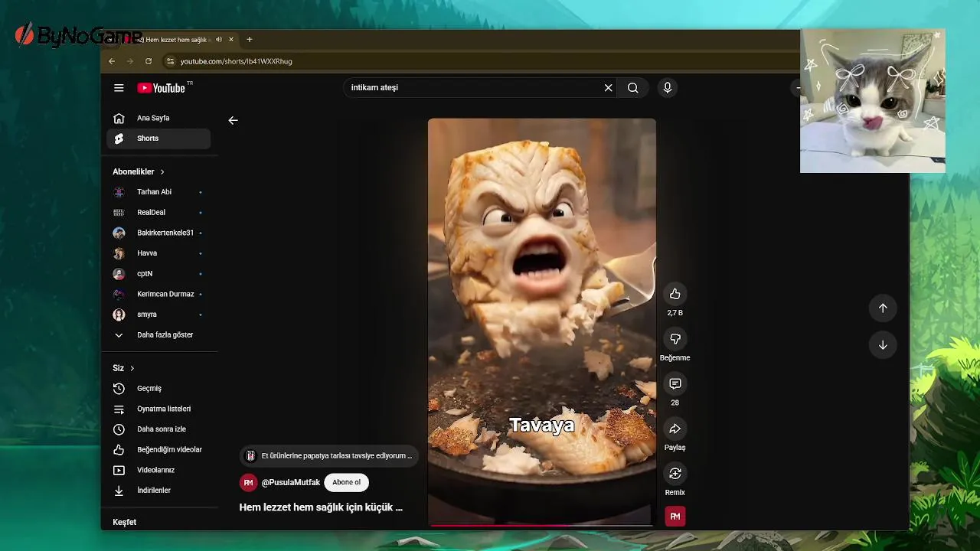Go forward in the browser

pos(130,61)
